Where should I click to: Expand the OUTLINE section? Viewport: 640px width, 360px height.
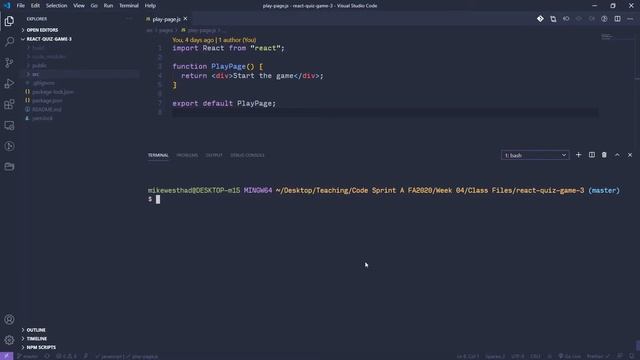pyautogui.click(x=36, y=330)
